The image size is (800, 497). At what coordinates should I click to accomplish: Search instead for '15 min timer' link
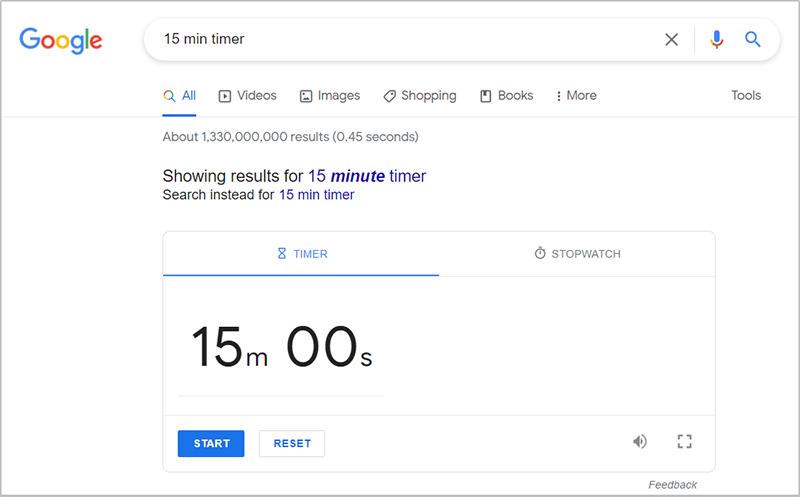click(x=316, y=195)
